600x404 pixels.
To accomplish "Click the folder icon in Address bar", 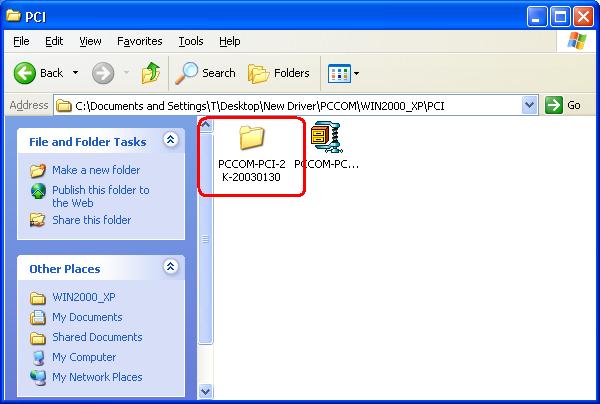I will [64, 105].
